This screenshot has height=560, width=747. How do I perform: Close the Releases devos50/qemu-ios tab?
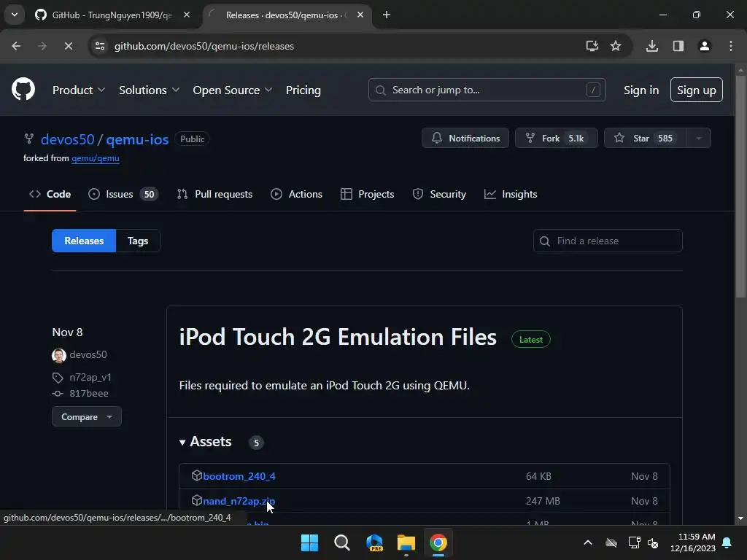pyautogui.click(x=360, y=15)
